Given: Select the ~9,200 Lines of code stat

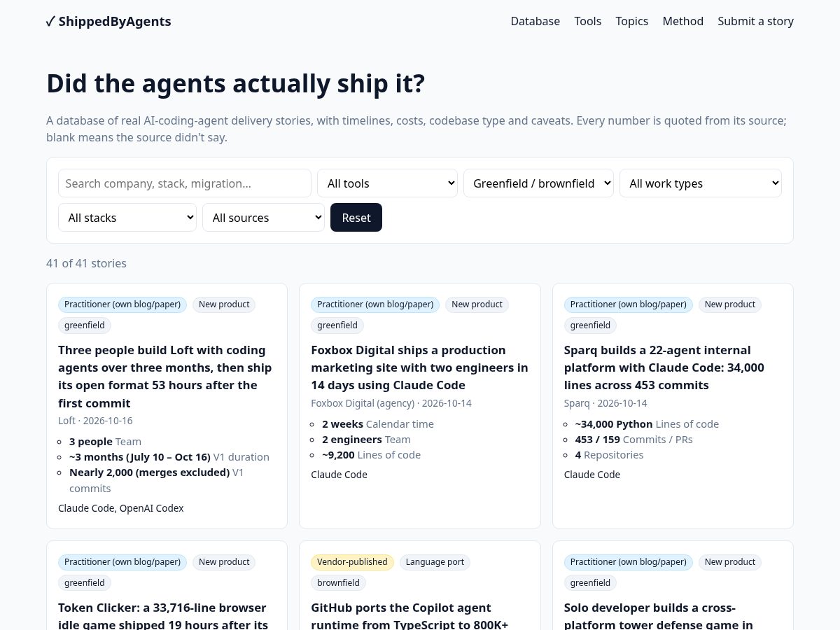Looking at the screenshot, I should [x=372, y=455].
